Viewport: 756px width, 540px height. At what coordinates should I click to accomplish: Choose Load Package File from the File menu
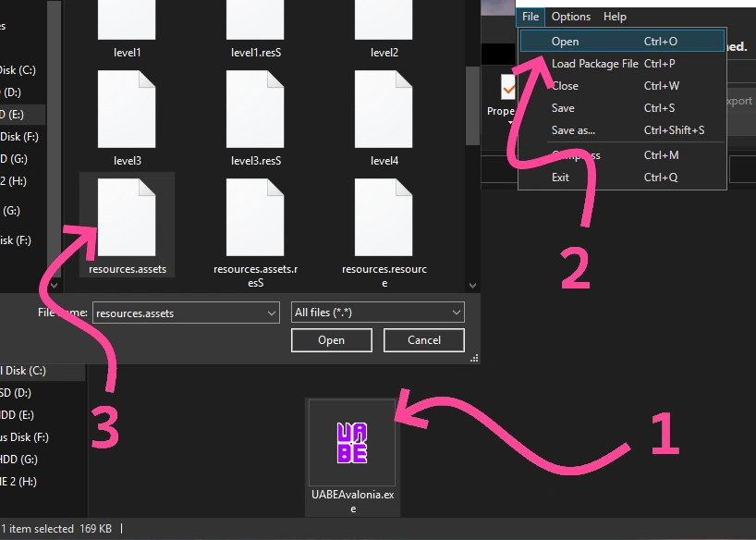tap(594, 63)
